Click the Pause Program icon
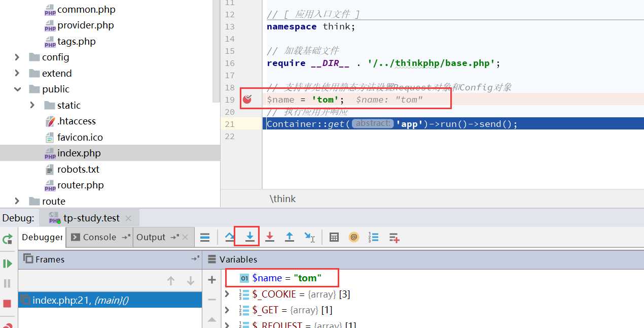 coord(7,283)
